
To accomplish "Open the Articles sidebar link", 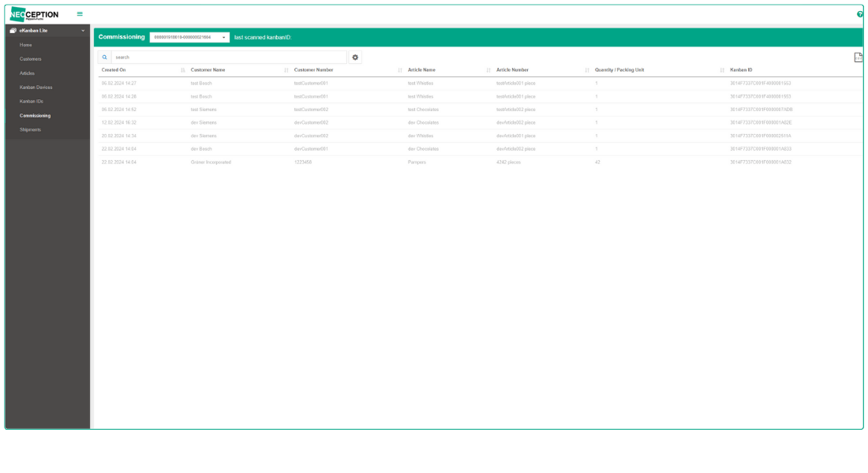I will coord(27,73).
